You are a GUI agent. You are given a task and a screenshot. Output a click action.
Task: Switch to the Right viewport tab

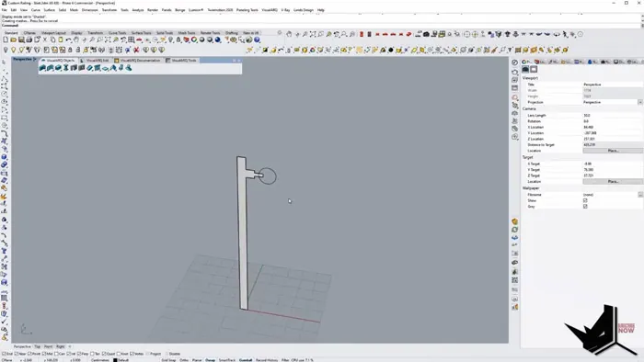tap(61, 346)
